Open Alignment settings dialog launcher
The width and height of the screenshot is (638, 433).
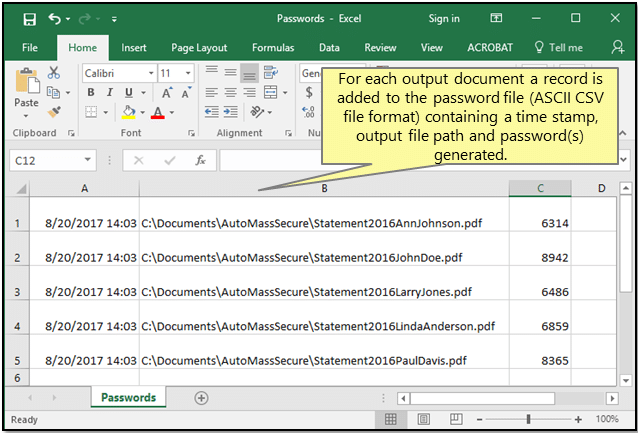tap(288, 133)
